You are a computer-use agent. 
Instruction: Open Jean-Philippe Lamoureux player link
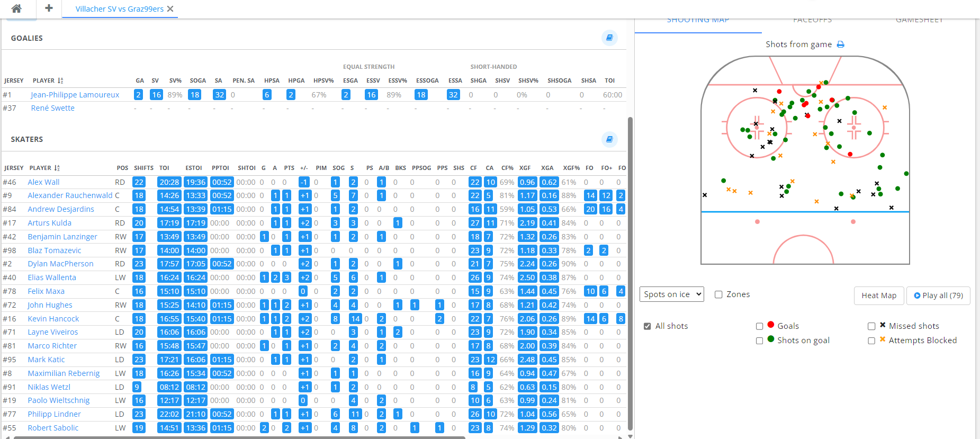tap(75, 95)
